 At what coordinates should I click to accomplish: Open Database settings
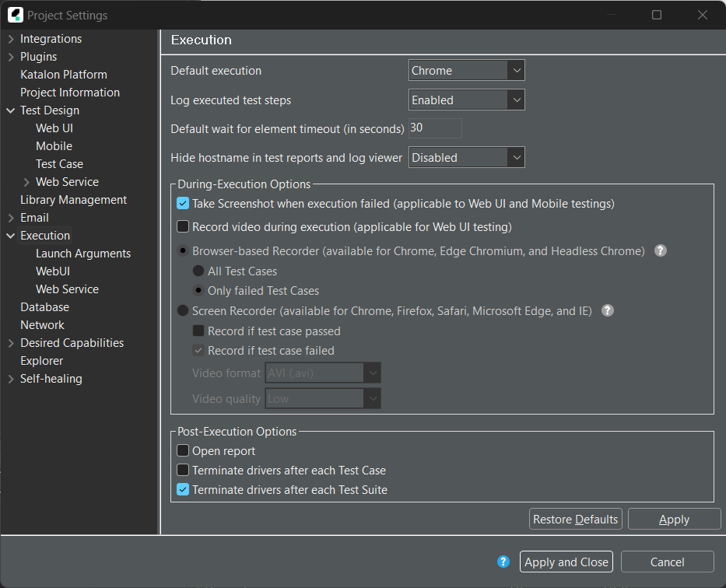[44, 307]
